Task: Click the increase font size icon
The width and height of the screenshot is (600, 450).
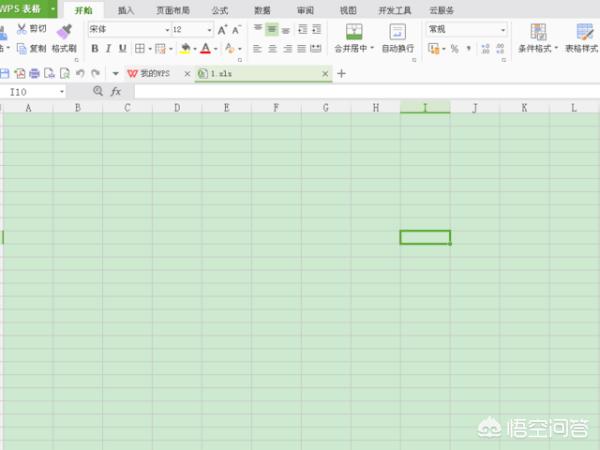Action: [x=222, y=30]
